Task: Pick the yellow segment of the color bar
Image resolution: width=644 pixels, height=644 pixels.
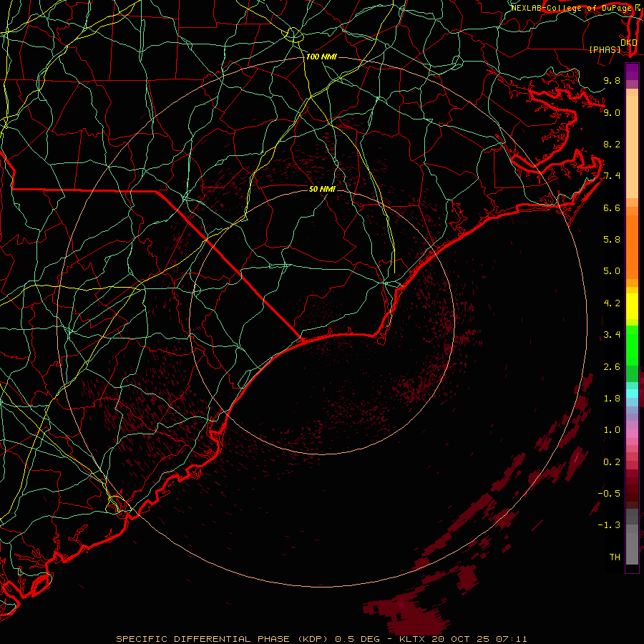Action: [x=632, y=306]
